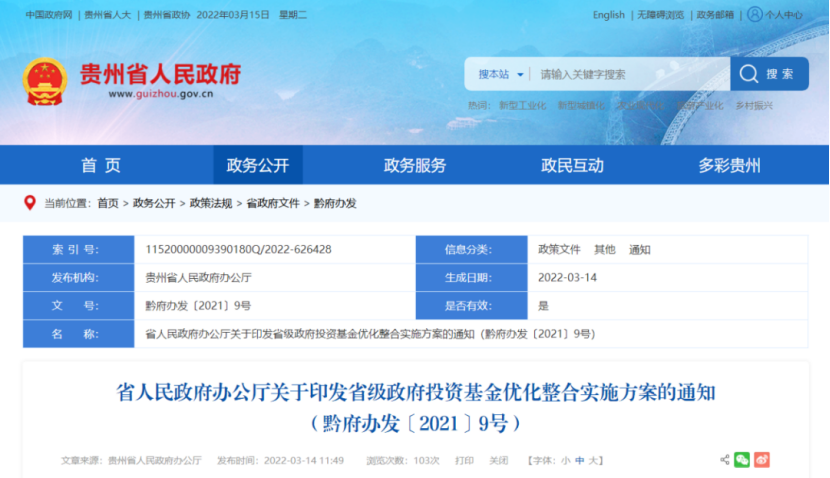The image size is (830, 478).
Task: Click the 政策文件 category text
Action: (x=560, y=249)
